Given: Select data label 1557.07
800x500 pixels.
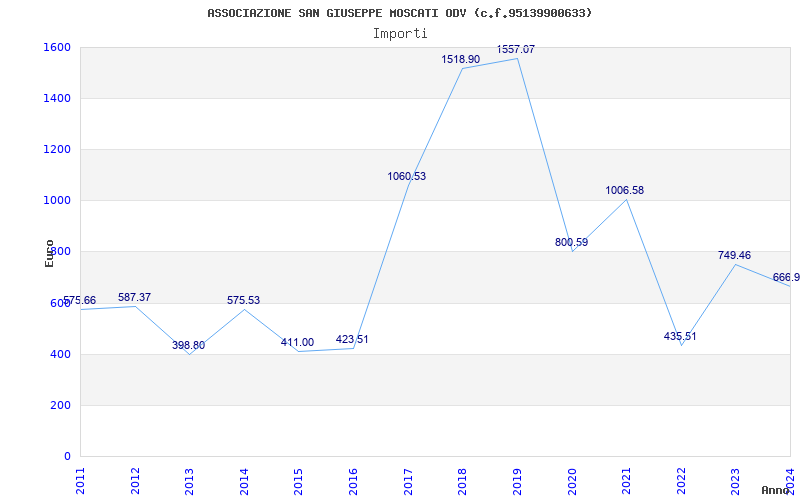Looking at the screenshot, I should point(516,49).
